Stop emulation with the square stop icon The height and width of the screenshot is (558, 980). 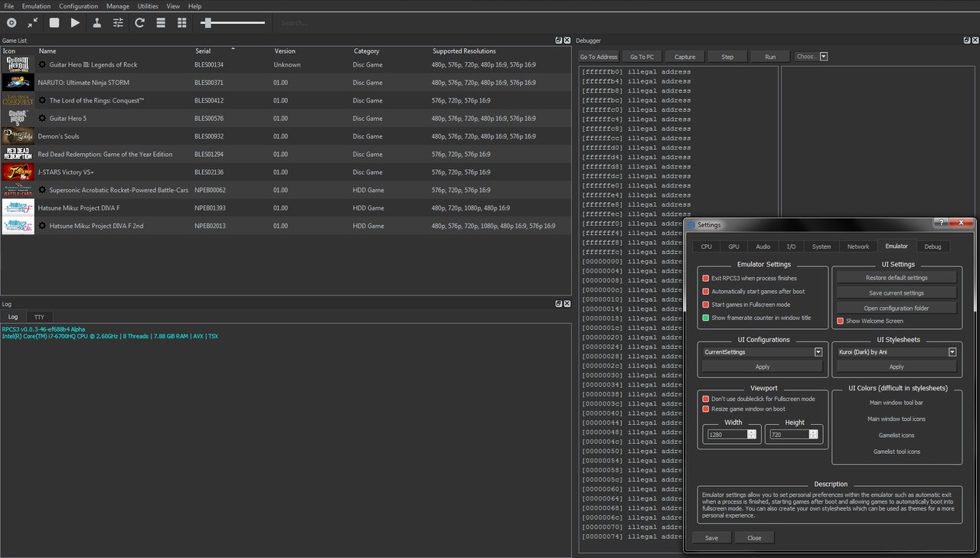tap(54, 23)
